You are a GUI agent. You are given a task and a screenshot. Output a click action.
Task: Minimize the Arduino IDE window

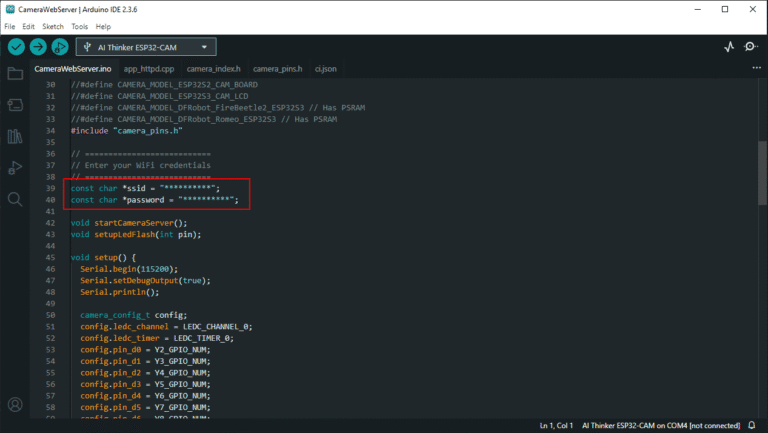tap(697, 9)
